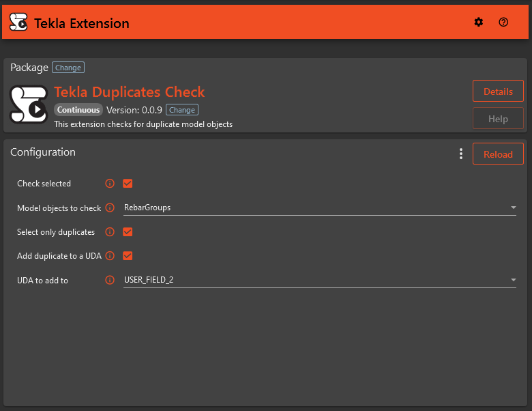Open settings gear in header
Viewport: 532px width, 411px height.
click(x=479, y=23)
